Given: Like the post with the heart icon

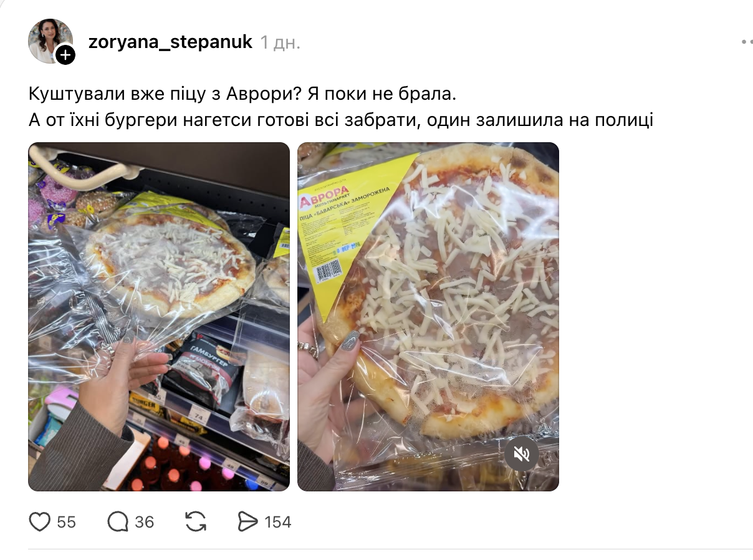Looking at the screenshot, I should [x=39, y=521].
